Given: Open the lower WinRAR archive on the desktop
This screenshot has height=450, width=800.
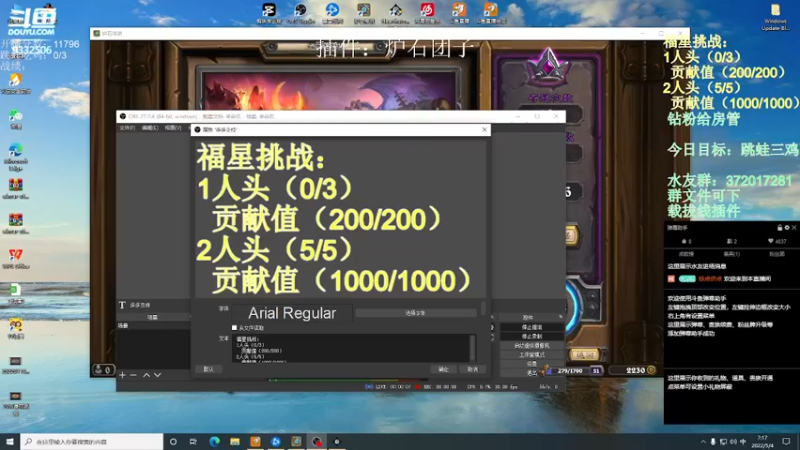Looking at the screenshot, I should click(15, 220).
